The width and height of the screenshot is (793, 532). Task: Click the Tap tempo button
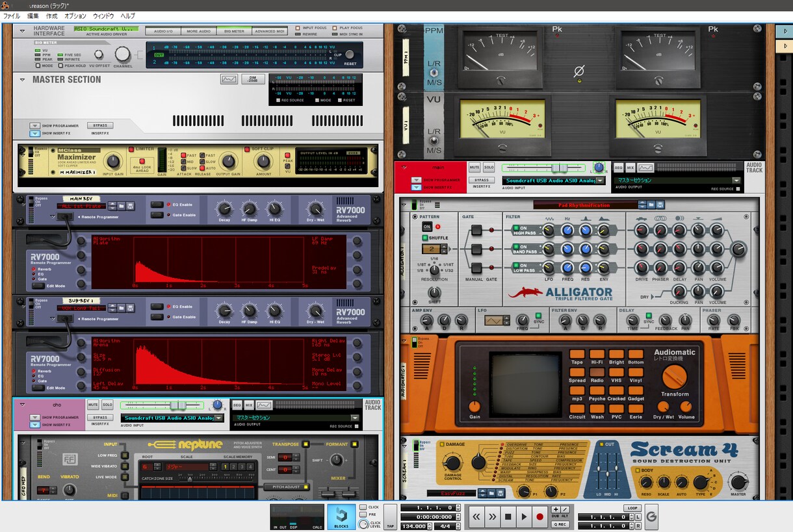click(391, 517)
